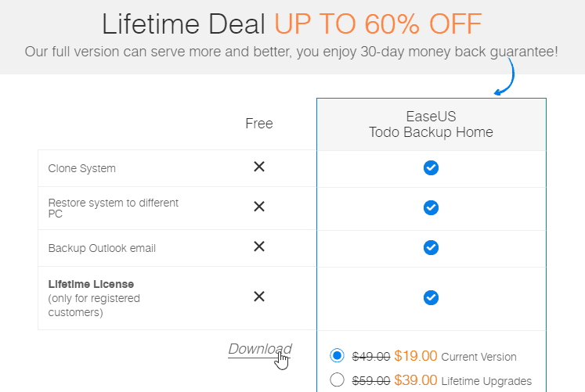585x392 pixels.
Task: Select the $39.00 Lifetime Upgrades radio option
Action: 337,380
